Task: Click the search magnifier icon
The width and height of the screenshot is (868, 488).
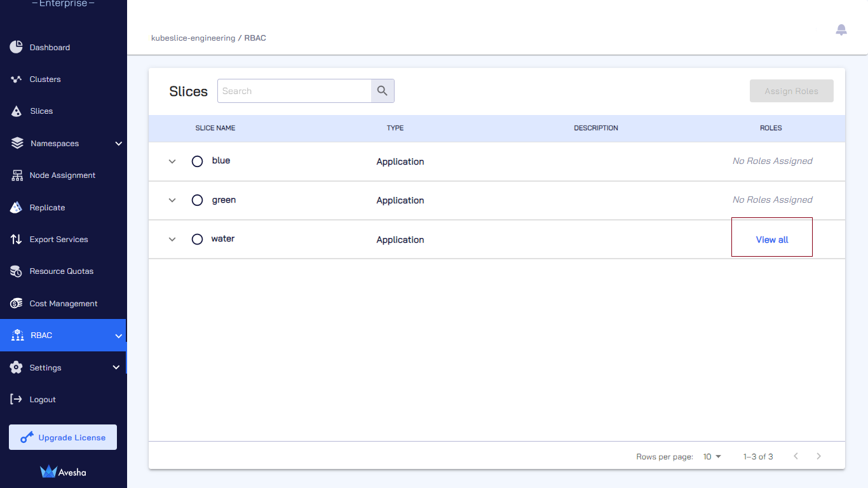Action: [383, 91]
